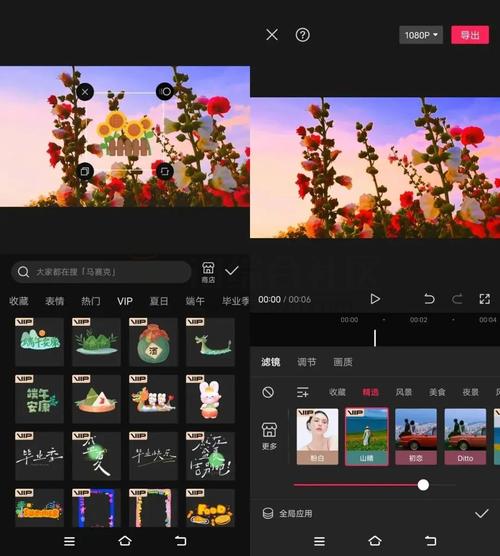Pick the 毕业快乐 handwriting sticker
Screen dimensions: 500x556
153,456
